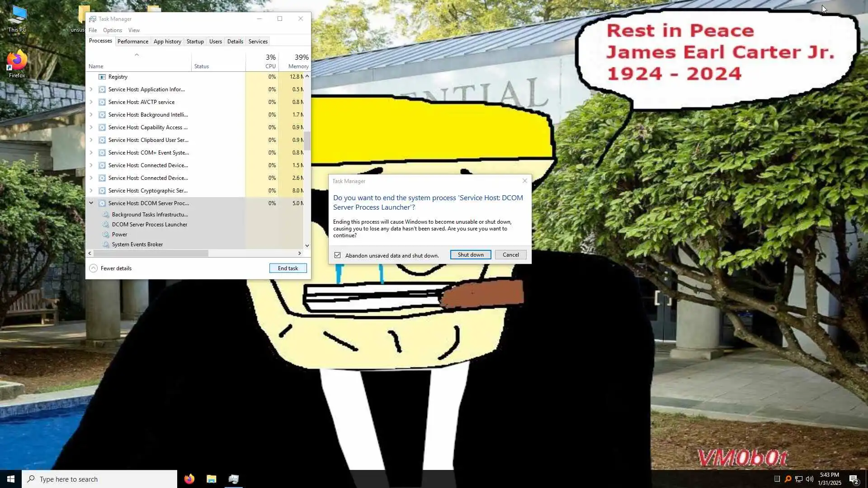Screen dimensions: 868x488
Task: Click the Registry process icon
Action: [x=102, y=77]
